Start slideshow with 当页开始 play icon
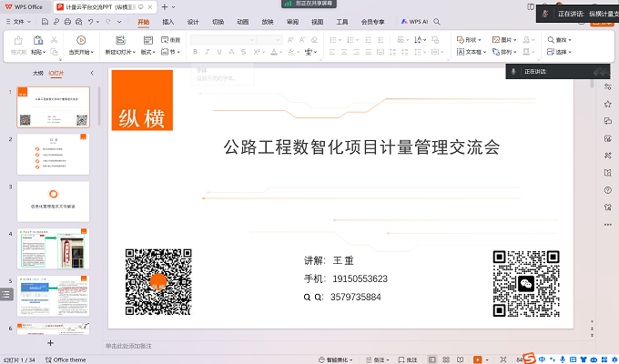The image size is (619, 364). (x=81, y=40)
